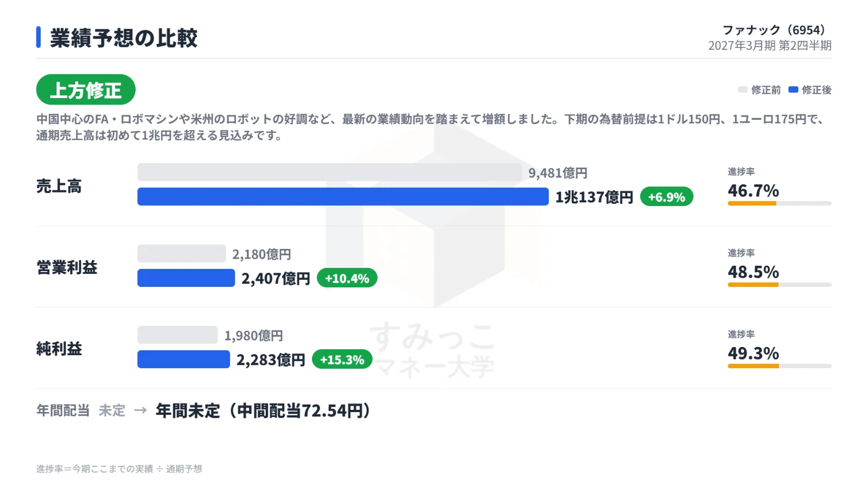Click the 上方修正 green badge
868x488 pixels.
tap(86, 89)
